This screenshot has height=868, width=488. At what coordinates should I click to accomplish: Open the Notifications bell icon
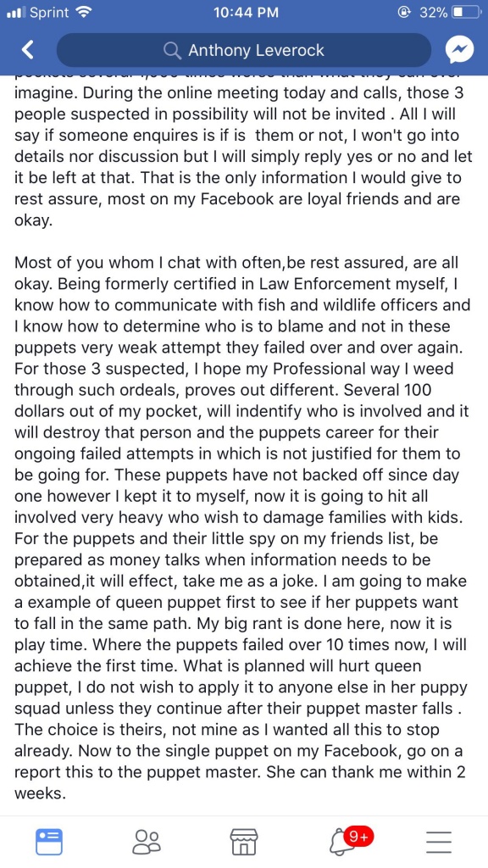(341, 843)
